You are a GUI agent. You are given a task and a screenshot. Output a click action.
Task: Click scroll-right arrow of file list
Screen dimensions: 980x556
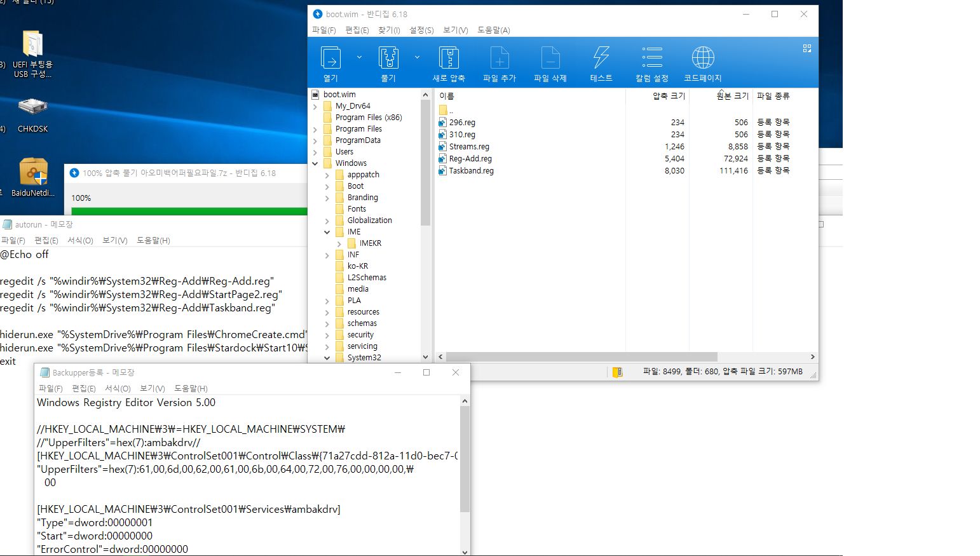pos(812,357)
